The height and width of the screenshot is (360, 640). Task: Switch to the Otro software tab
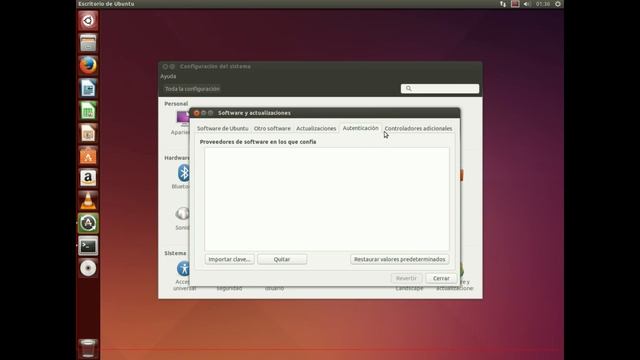272,129
